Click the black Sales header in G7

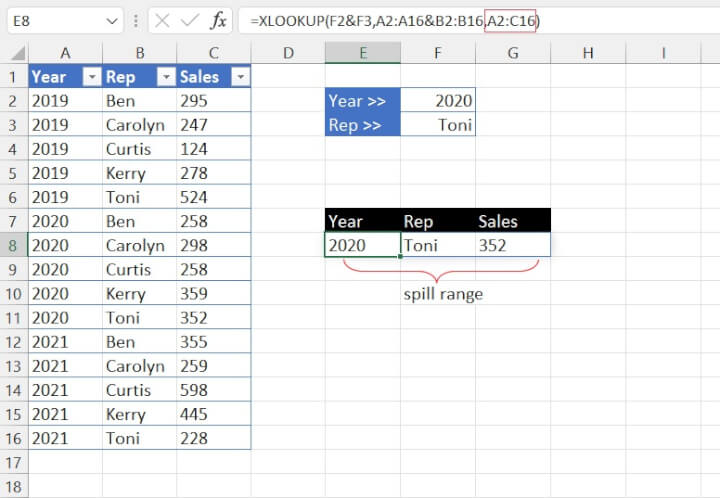pos(512,221)
